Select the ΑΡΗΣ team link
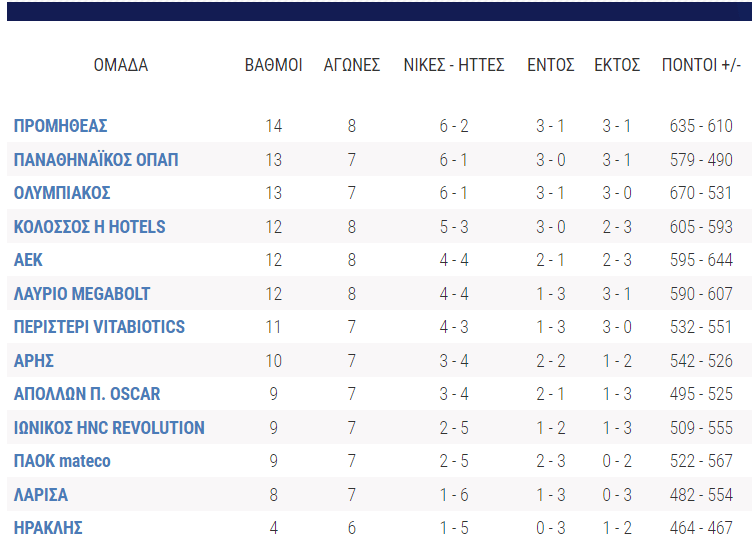Viewport: 752px width, 542px height. pyautogui.click(x=34, y=361)
